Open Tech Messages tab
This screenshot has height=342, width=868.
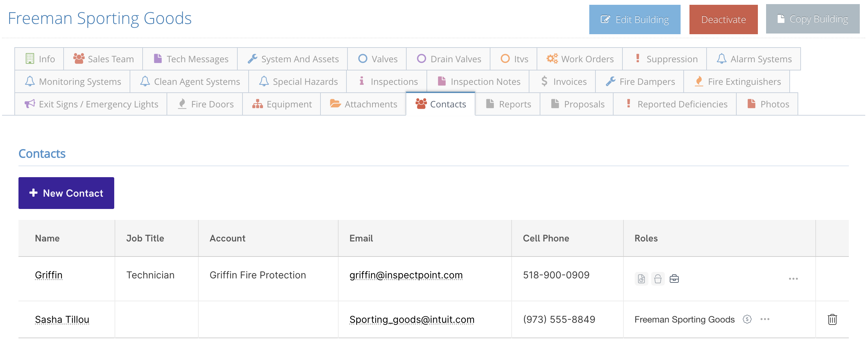pos(190,59)
